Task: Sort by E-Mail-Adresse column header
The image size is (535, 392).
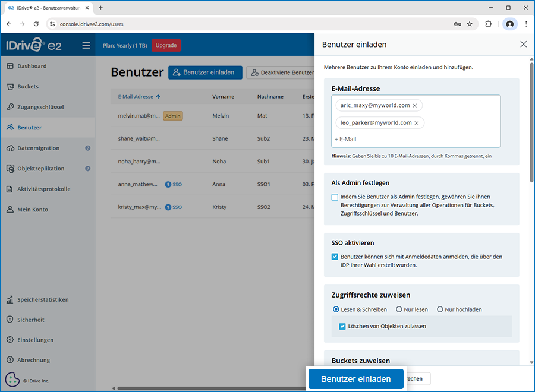Action: 139,97
